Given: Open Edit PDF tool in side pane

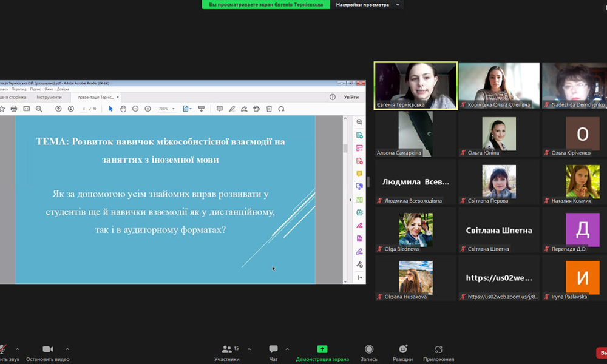Looking at the screenshot, I should coord(359,148).
